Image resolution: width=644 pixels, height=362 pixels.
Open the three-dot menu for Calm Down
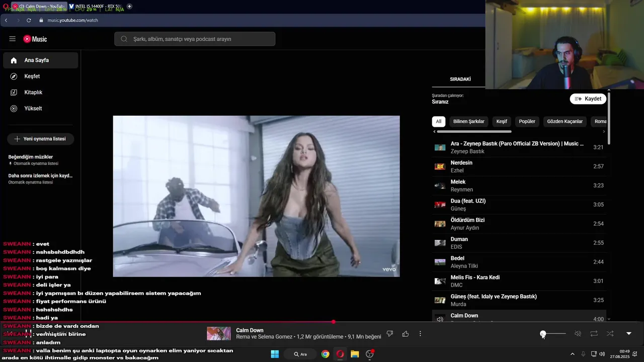pos(420,333)
